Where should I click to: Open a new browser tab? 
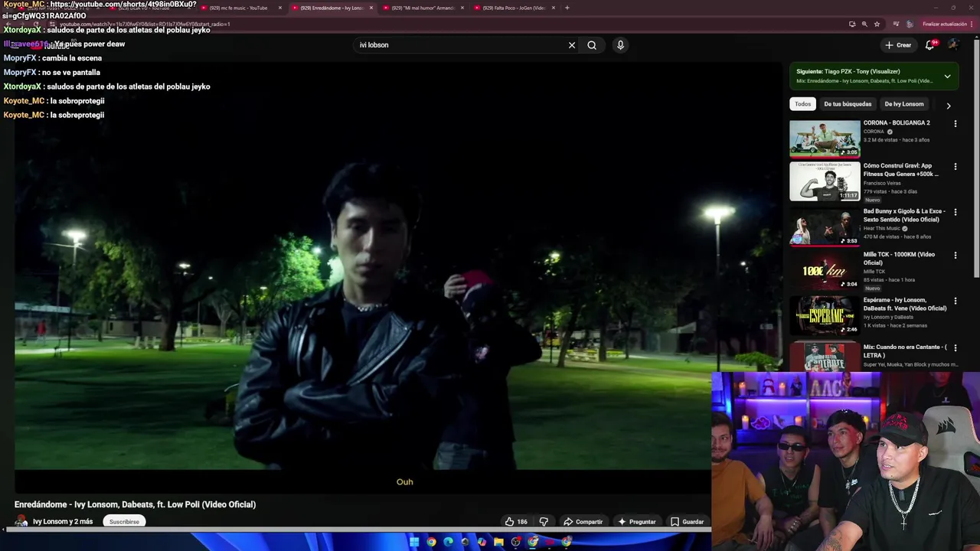point(567,8)
